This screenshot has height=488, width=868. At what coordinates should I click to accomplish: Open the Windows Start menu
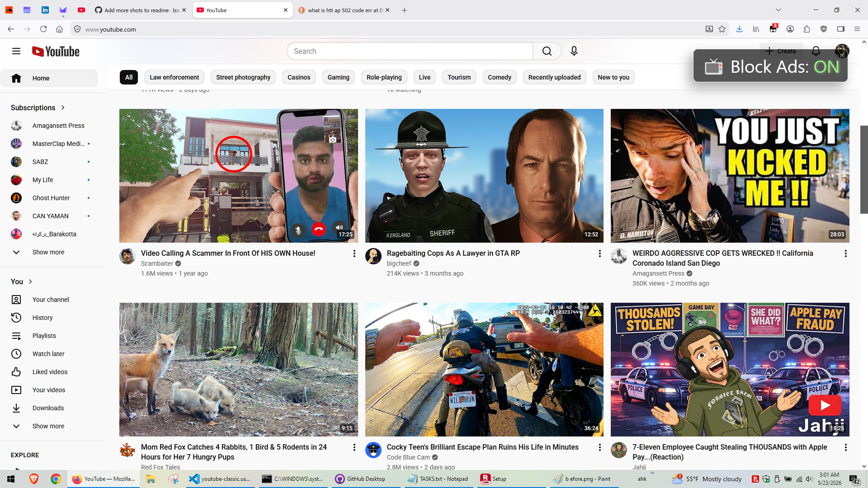point(11,479)
